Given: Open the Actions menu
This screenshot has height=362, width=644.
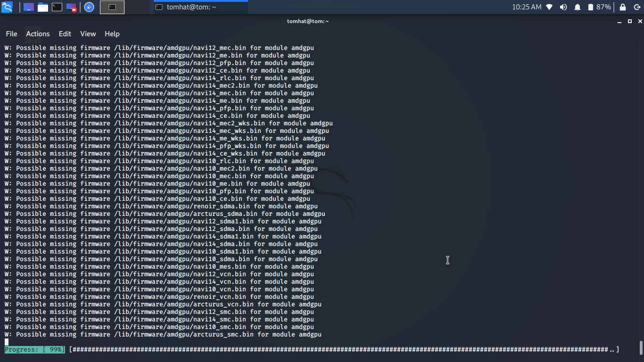Looking at the screenshot, I should (x=38, y=34).
